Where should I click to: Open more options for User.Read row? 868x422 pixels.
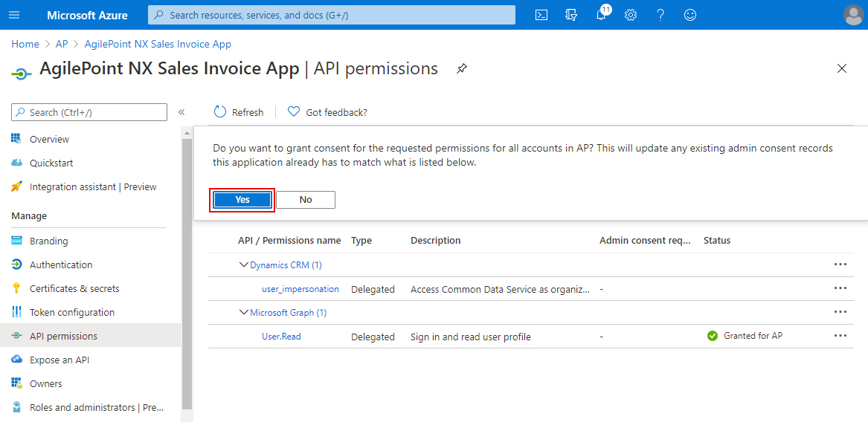tap(840, 336)
